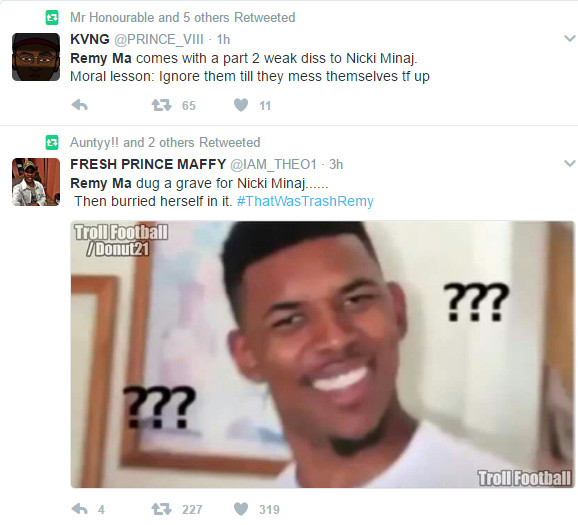Click the green retweet icon beside Auntyy!!
The width and height of the screenshot is (578, 525).
click(52, 143)
